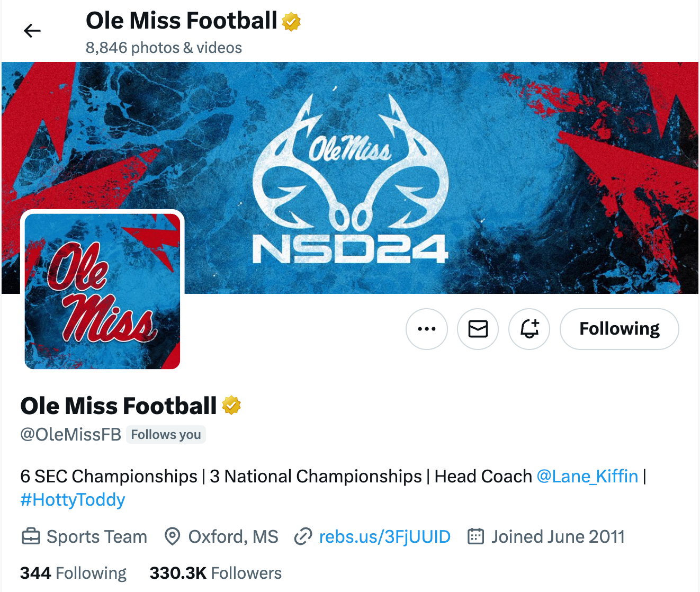Open the more options ellipsis menu
Screen dimensions: 700x592
[427, 329]
